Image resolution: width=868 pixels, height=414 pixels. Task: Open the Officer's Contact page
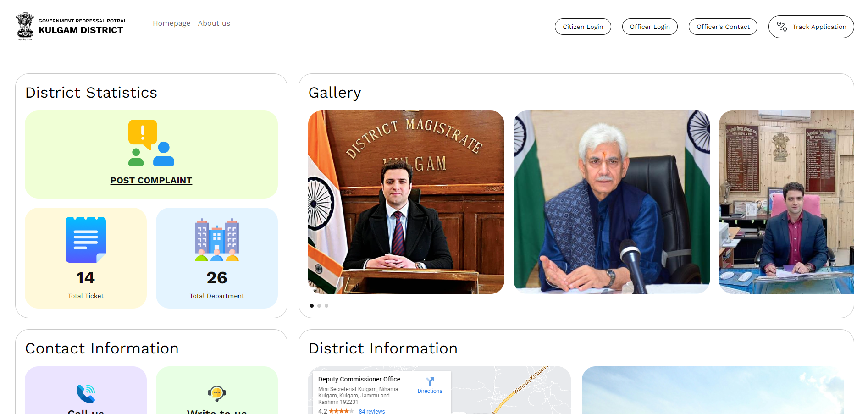pos(723,27)
